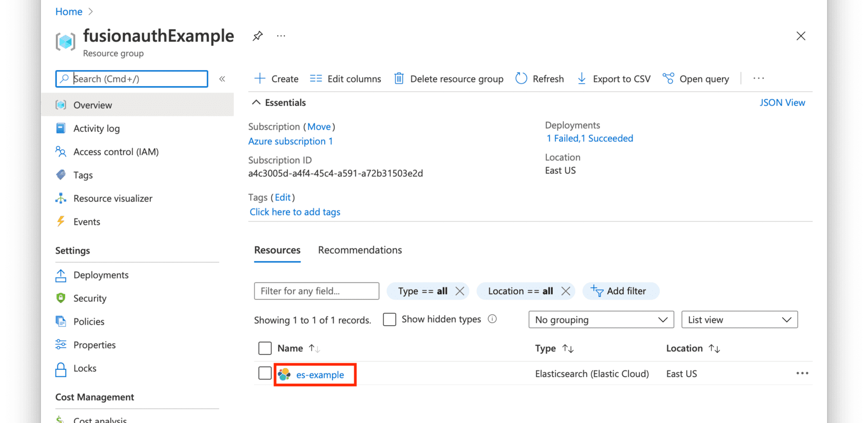Tick the es-example row checkbox

[x=265, y=374]
